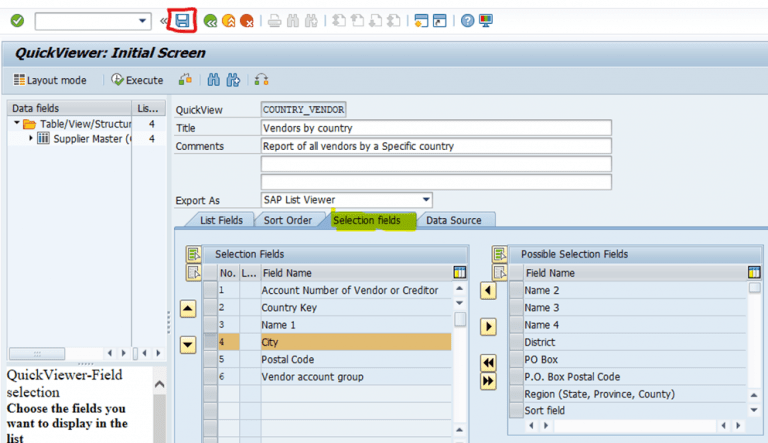Open the command field dropdown arrow
The width and height of the screenshot is (768, 443).
[x=142, y=20]
